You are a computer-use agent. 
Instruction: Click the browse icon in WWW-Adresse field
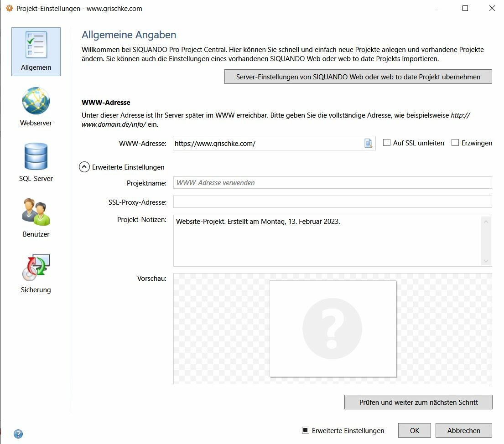[369, 143]
